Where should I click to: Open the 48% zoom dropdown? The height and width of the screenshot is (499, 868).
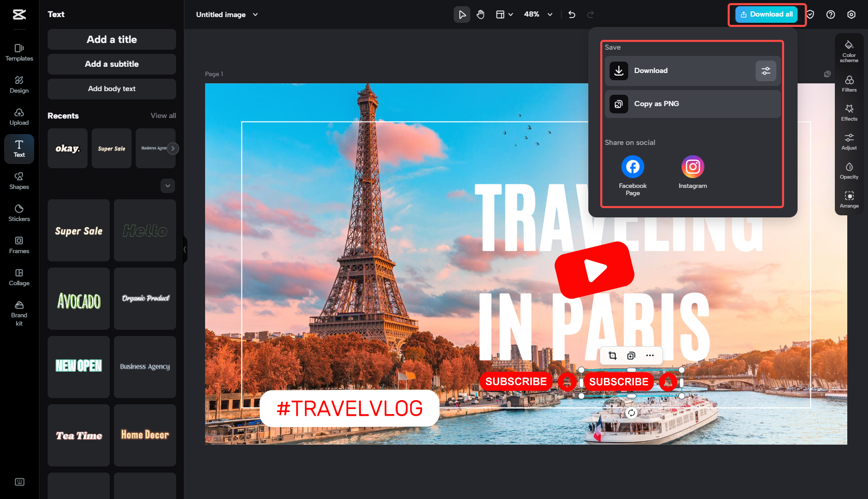pyautogui.click(x=538, y=14)
